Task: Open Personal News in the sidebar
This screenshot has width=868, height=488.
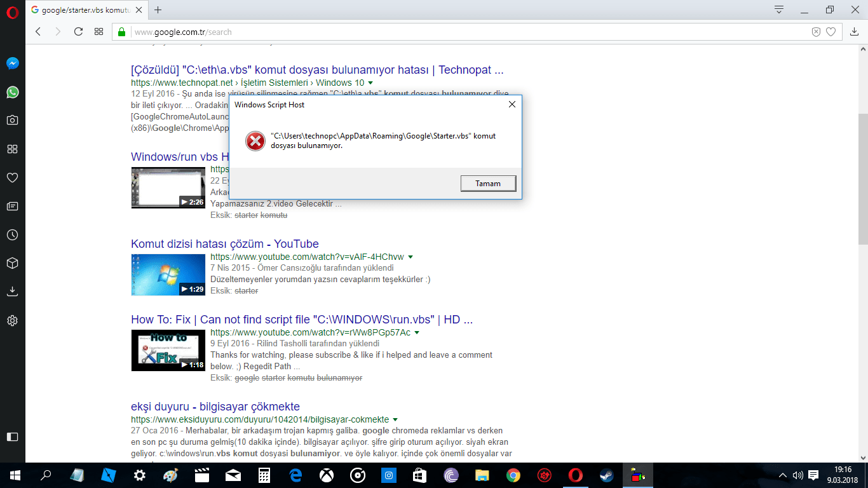Action: pos(12,206)
